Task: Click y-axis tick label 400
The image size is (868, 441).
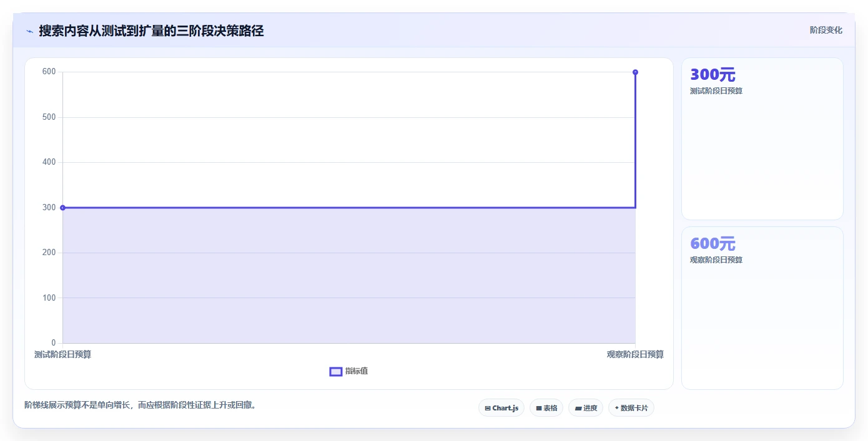Action: (x=49, y=162)
